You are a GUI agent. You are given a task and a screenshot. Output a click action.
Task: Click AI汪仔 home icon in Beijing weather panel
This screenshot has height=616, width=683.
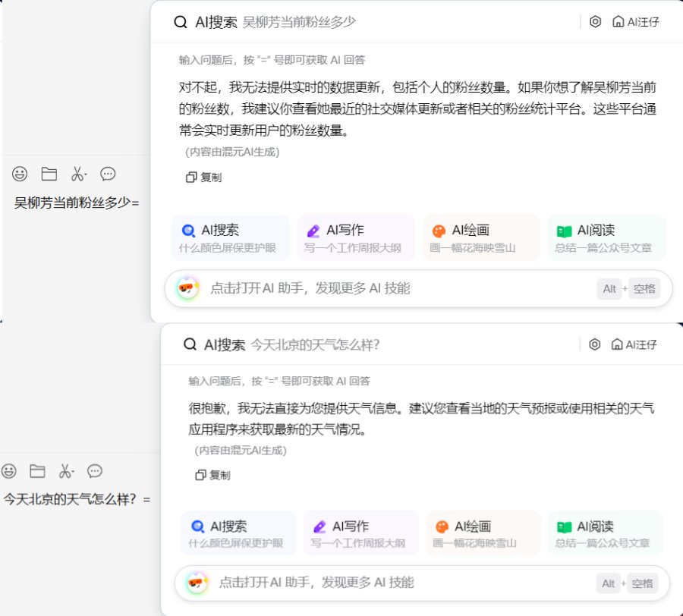[617, 344]
